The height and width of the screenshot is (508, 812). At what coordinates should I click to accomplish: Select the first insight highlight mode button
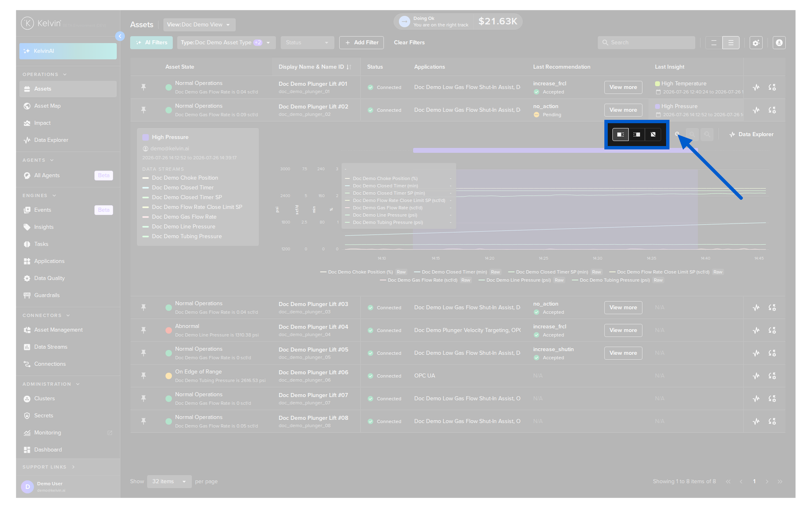tap(620, 135)
